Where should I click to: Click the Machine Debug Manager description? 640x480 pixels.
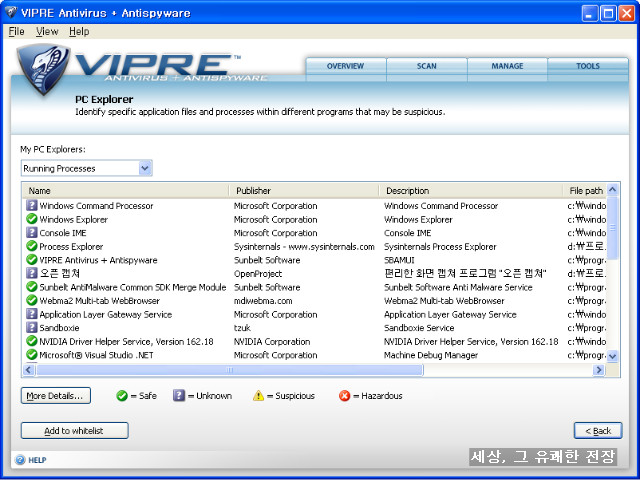pos(431,355)
